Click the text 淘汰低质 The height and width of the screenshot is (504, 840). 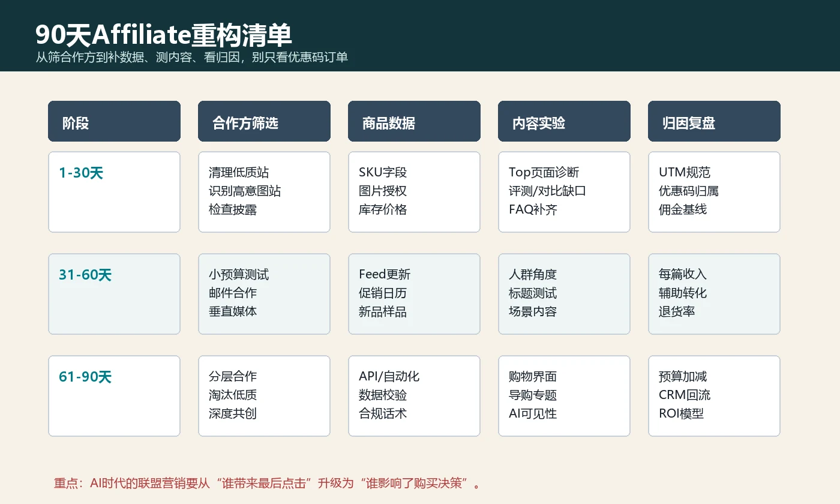coord(233,395)
